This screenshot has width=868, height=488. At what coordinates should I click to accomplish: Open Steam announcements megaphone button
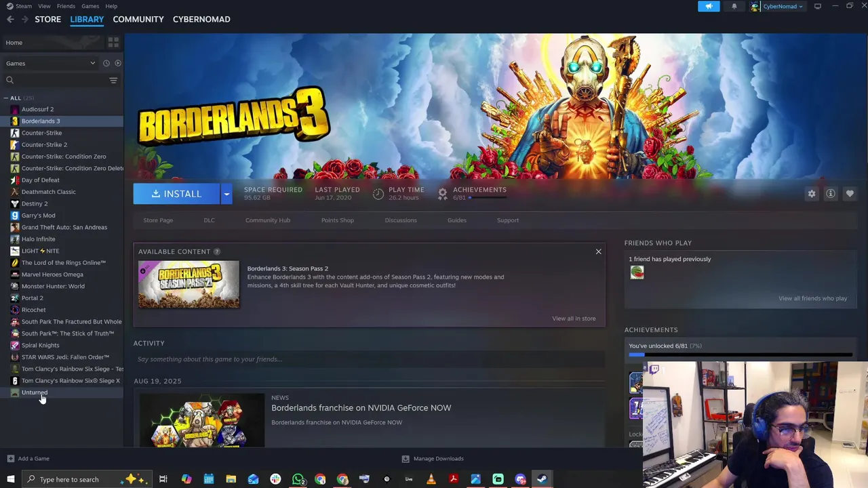709,6
